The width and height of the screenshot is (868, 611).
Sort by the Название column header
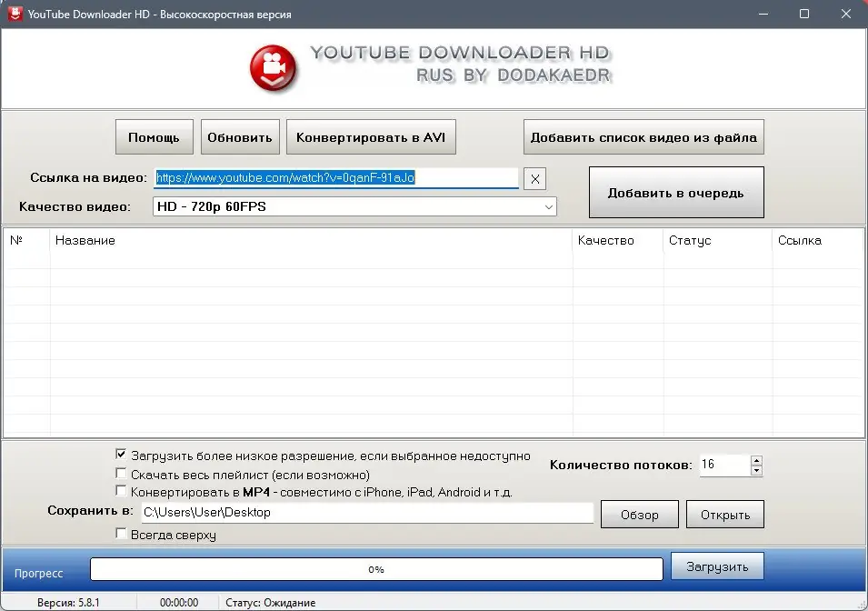[x=311, y=240]
